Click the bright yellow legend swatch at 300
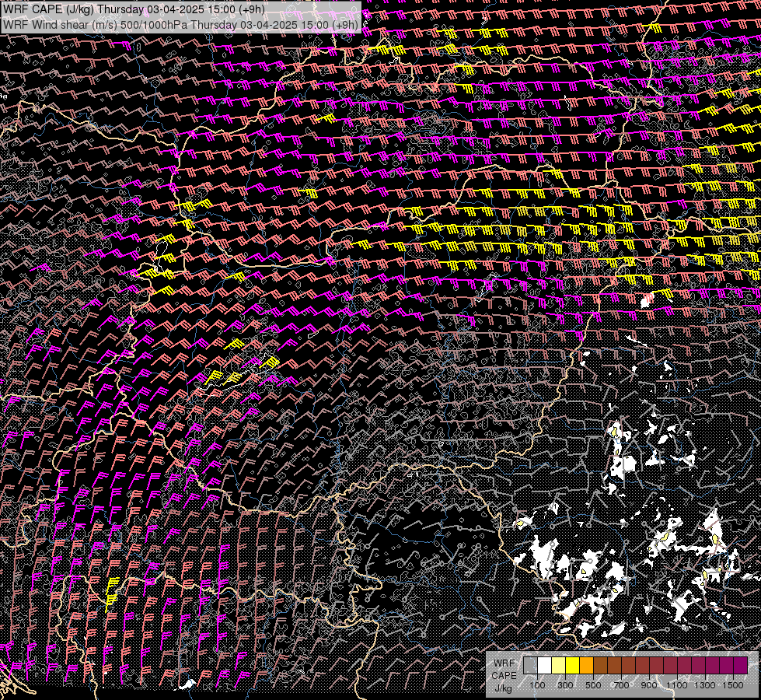 tap(572, 666)
